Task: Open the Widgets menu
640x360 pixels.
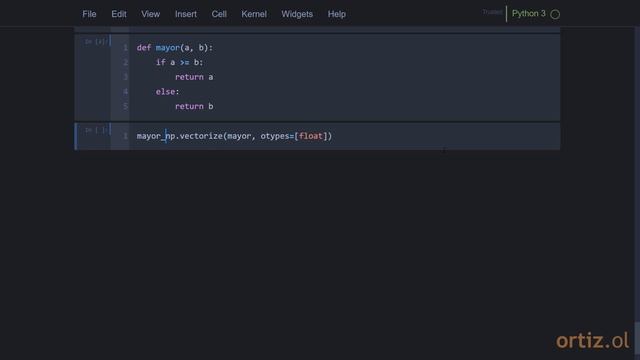Action: point(297,14)
